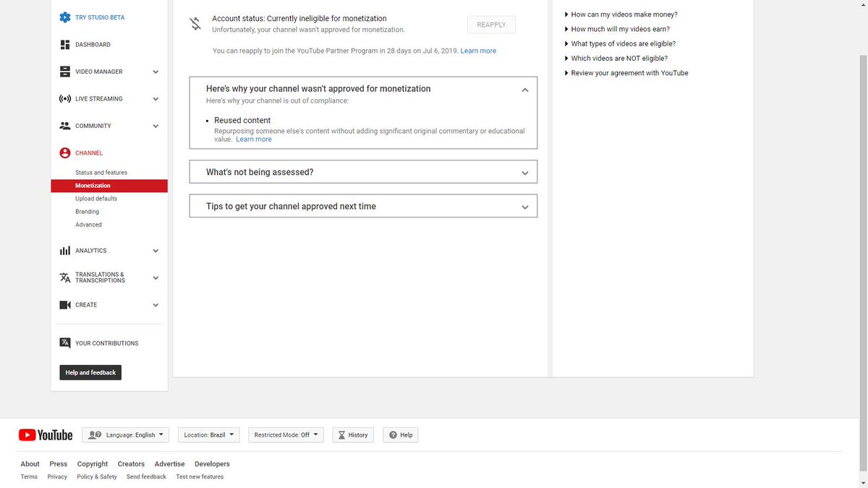Click the red Channel person icon

[65, 153]
